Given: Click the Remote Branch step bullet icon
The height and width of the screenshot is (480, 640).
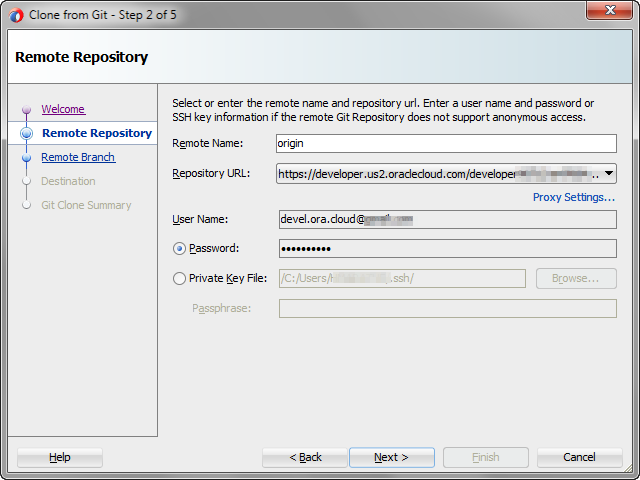Looking at the screenshot, I should tap(27, 158).
